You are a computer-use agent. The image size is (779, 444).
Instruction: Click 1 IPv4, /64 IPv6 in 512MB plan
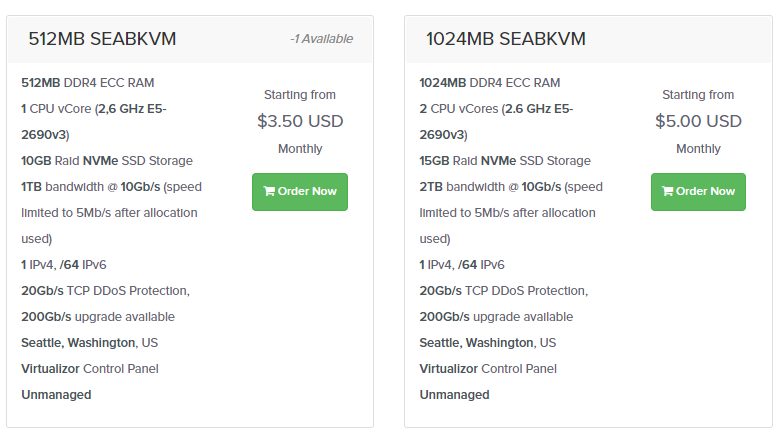64,265
